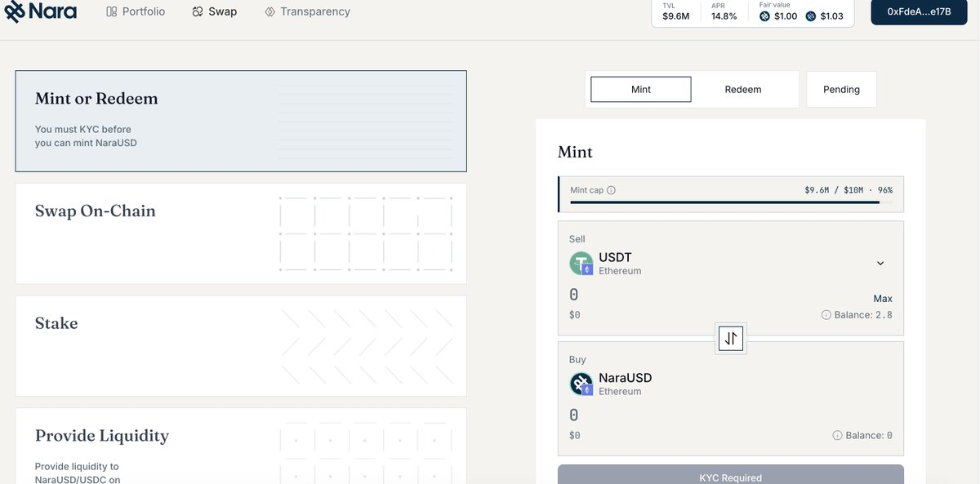The height and width of the screenshot is (484, 980).
Task: Click the $1.00 fair value token icon
Action: click(x=765, y=16)
